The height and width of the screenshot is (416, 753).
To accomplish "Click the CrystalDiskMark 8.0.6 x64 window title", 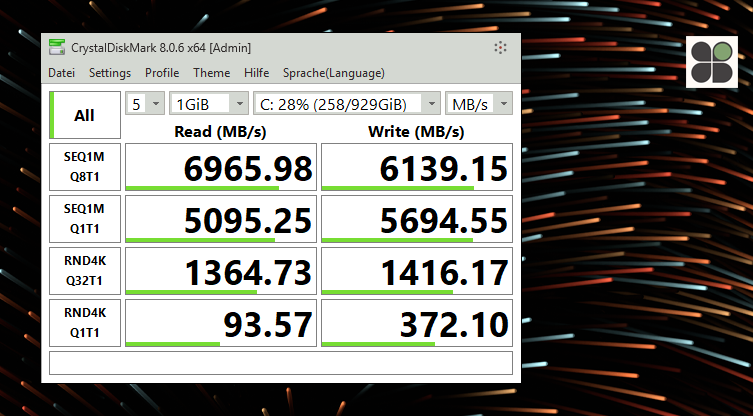I will [x=161, y=48].
